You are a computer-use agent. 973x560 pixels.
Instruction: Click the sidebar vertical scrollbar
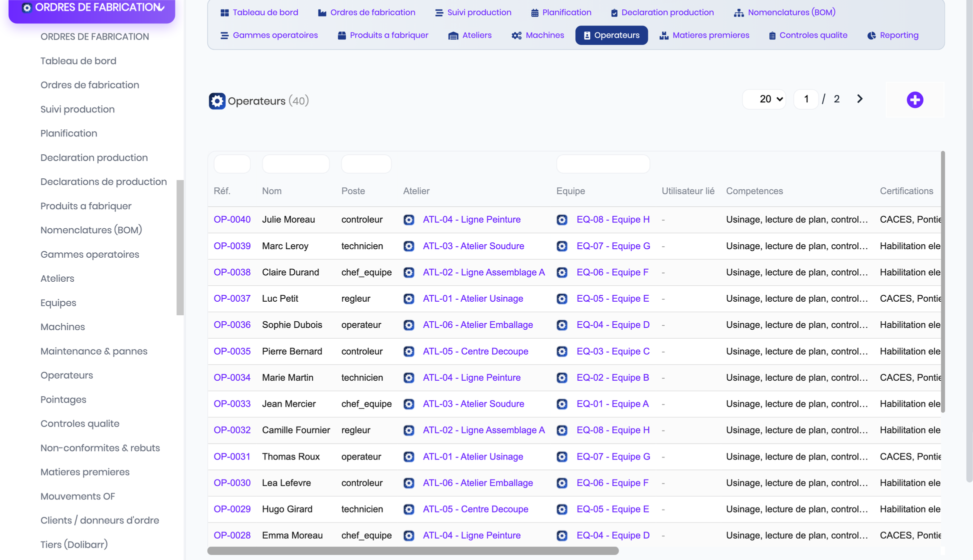pos(180,248)
